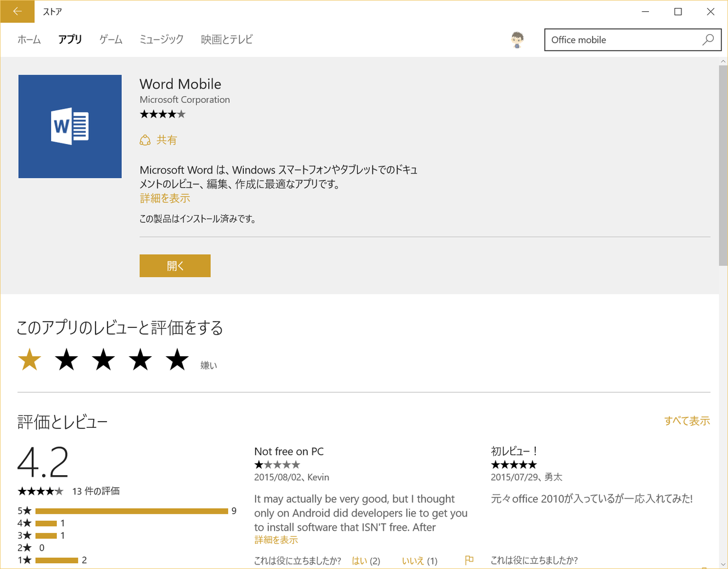Rate the app three stars
728x569 pixels.
(x=104, y=360)
